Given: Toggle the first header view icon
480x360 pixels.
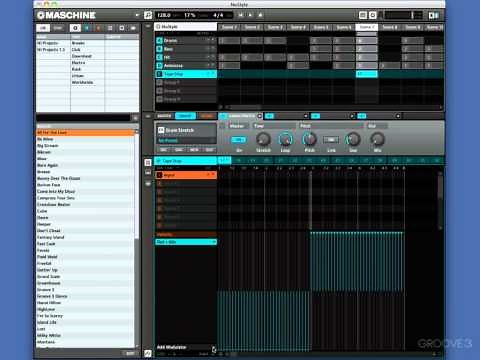Looking at the screenshot, I should pos(363,15).
